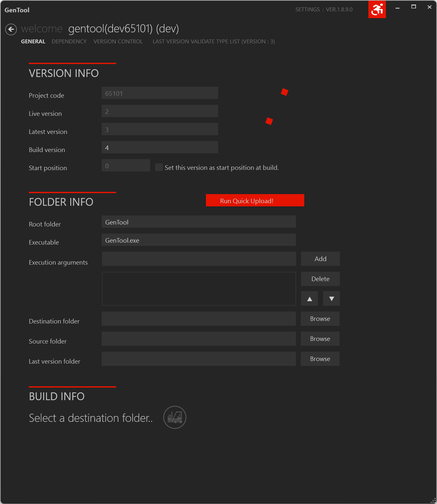Screen dimensions: 437x504
Task: Add an execution argument
Action: click(320, 259)
